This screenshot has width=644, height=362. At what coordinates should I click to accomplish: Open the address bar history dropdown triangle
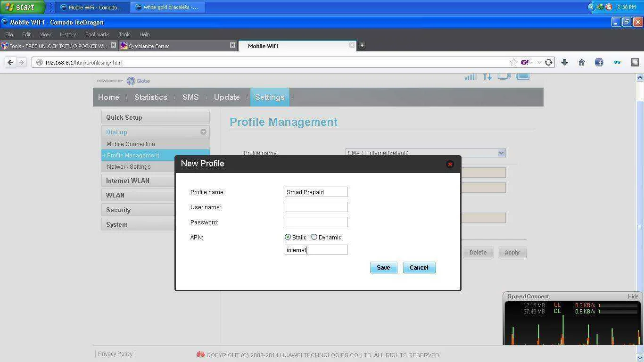tap(540, 62)
